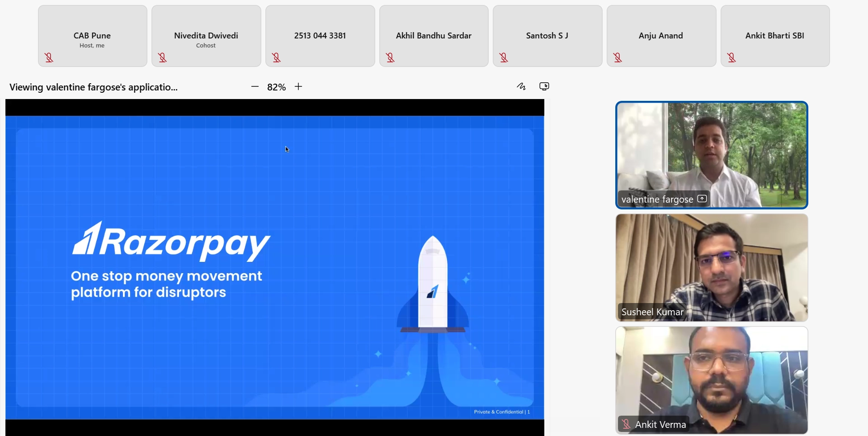Select the Akhil Bandhu Sardar participant tile
Image resolution: width=868 pixels, height=436 pixels.
point(434,36)
